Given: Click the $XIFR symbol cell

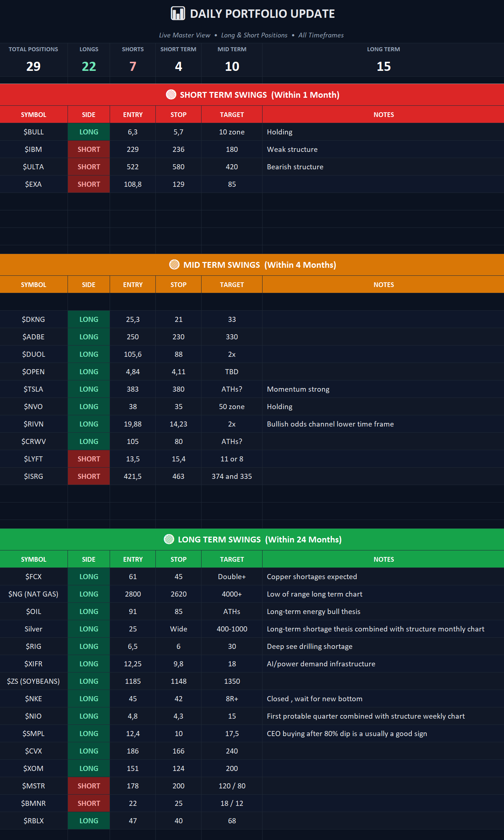Looking at the screenshot, I should point(34,664).
